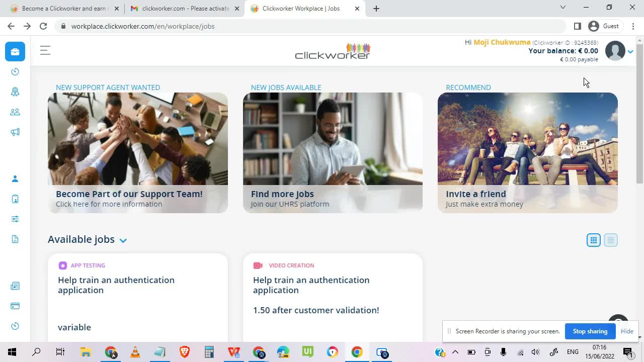Expand the Available jobs chevron
This screenshot has height=362, width=644.
coord(123,240)
